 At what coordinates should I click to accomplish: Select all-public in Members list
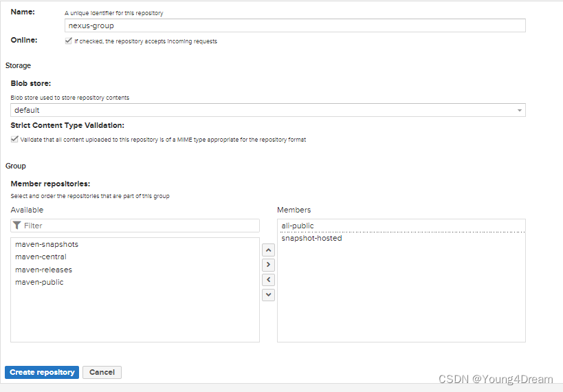tap(297, 226)
